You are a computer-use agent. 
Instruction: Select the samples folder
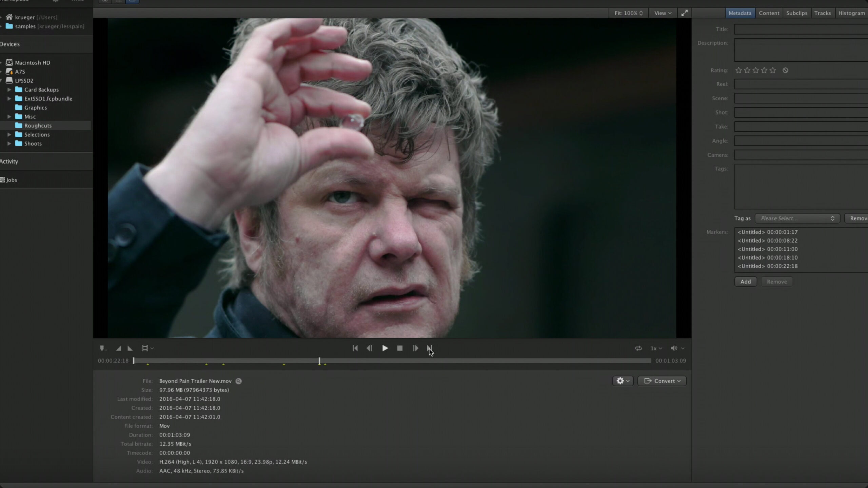click(x=25, y=26)
